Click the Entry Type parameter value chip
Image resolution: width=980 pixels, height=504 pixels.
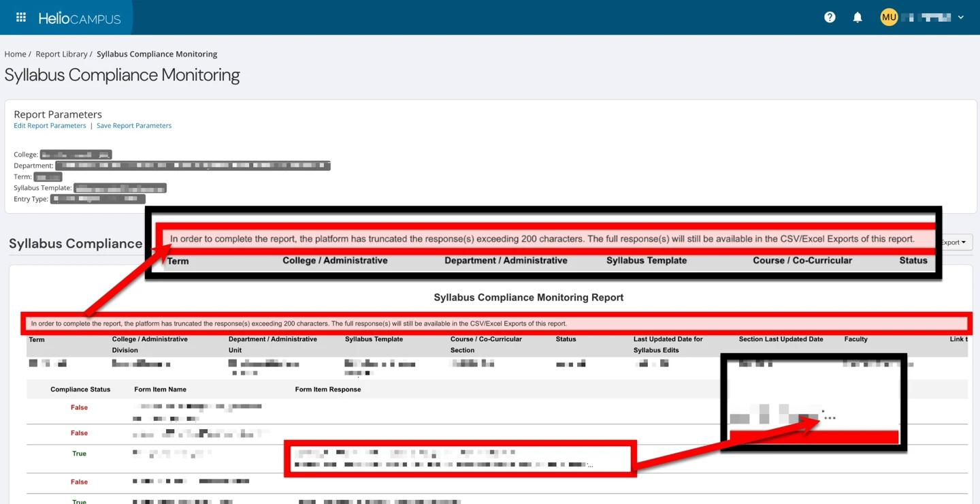(97, 199)
